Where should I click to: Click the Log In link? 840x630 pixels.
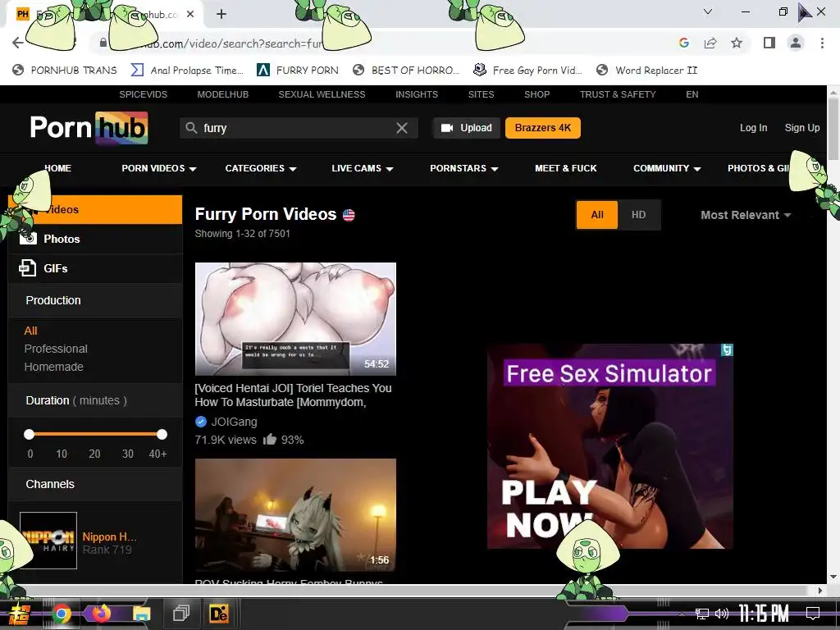753,128
